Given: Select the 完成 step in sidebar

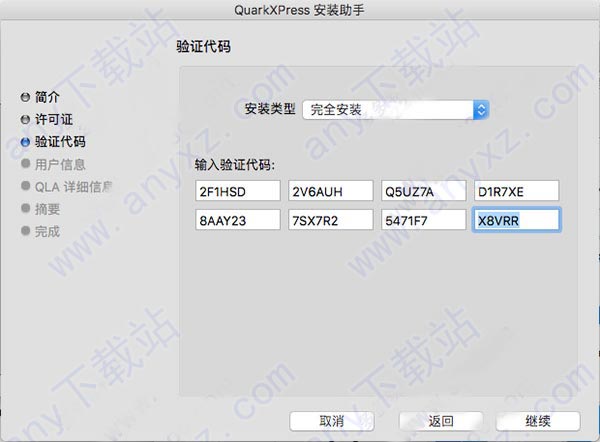Looking at the screenshot, I should 47,231.
